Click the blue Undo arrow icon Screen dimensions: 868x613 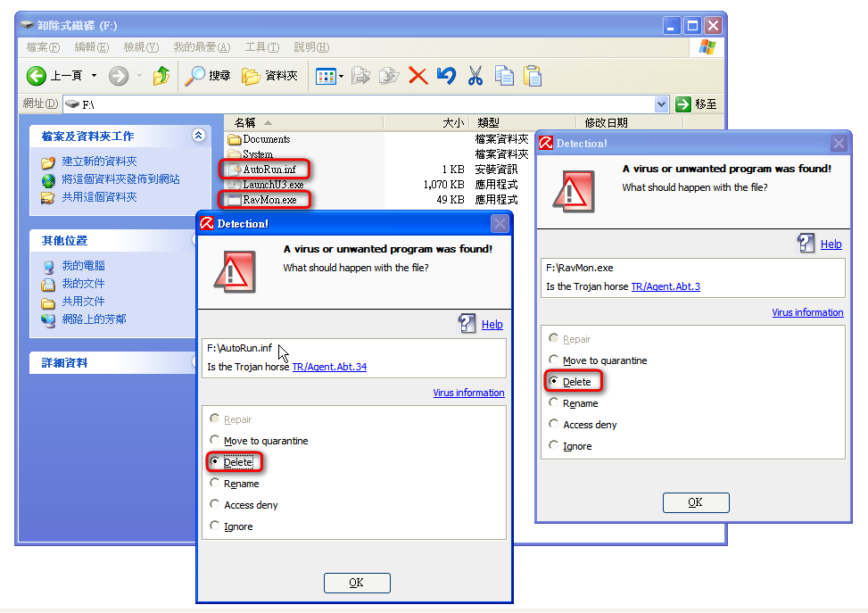pos(446,76)
